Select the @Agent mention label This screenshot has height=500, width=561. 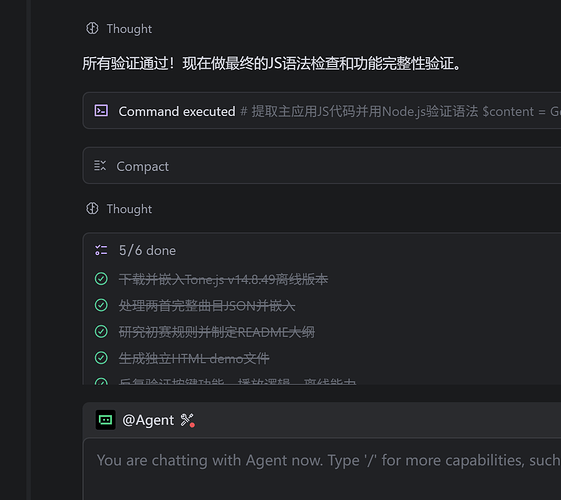148,420
